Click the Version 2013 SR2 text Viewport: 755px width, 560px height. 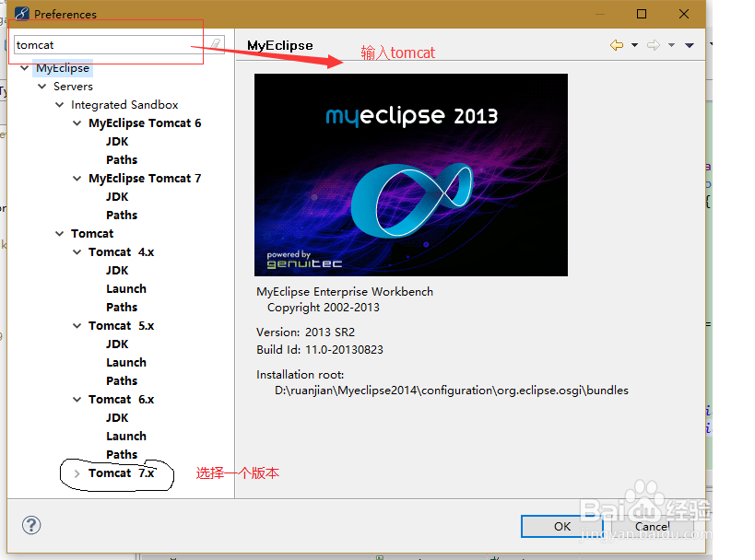pos(305,332)
